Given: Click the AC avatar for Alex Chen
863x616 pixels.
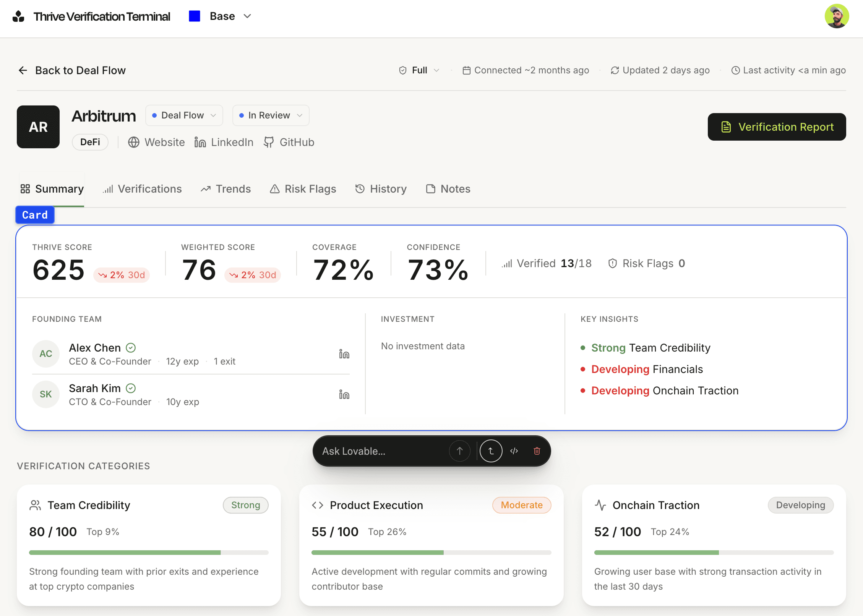Looking at the screenshot, I should 46,354.
